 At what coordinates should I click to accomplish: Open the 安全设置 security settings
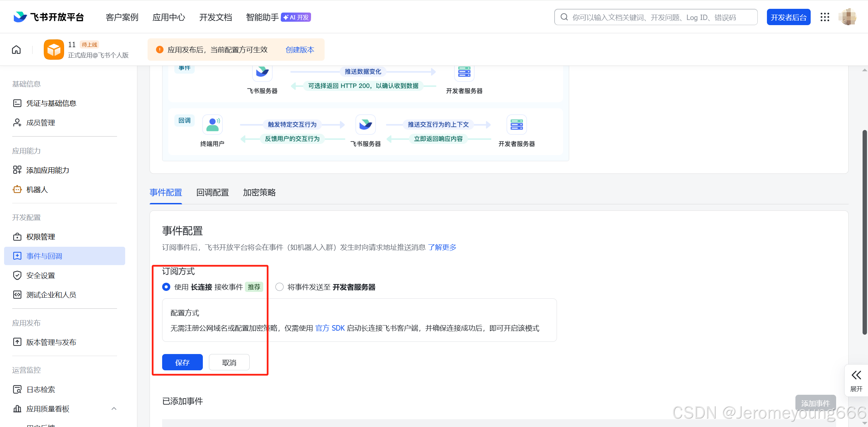40,275
